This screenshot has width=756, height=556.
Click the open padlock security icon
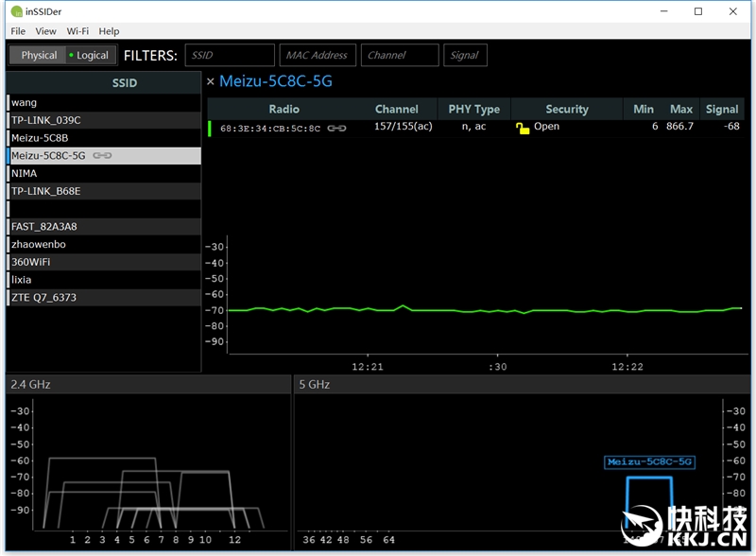pos(523,128)
